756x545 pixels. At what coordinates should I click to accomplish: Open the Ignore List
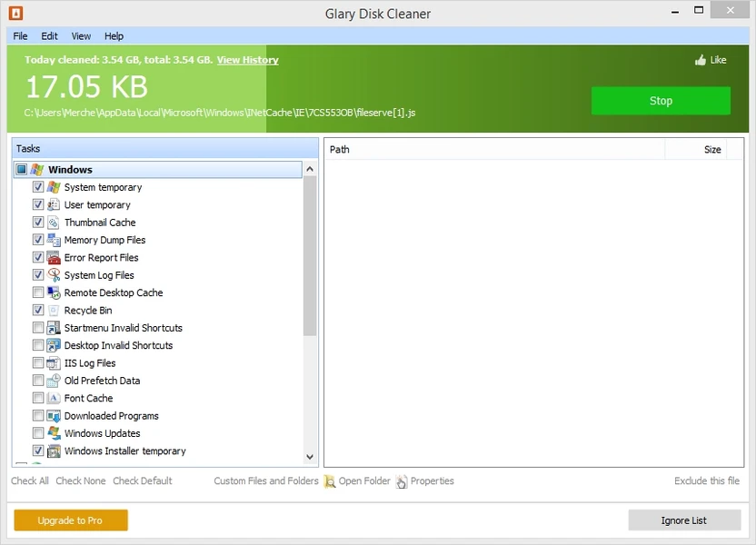coord(684,520)
